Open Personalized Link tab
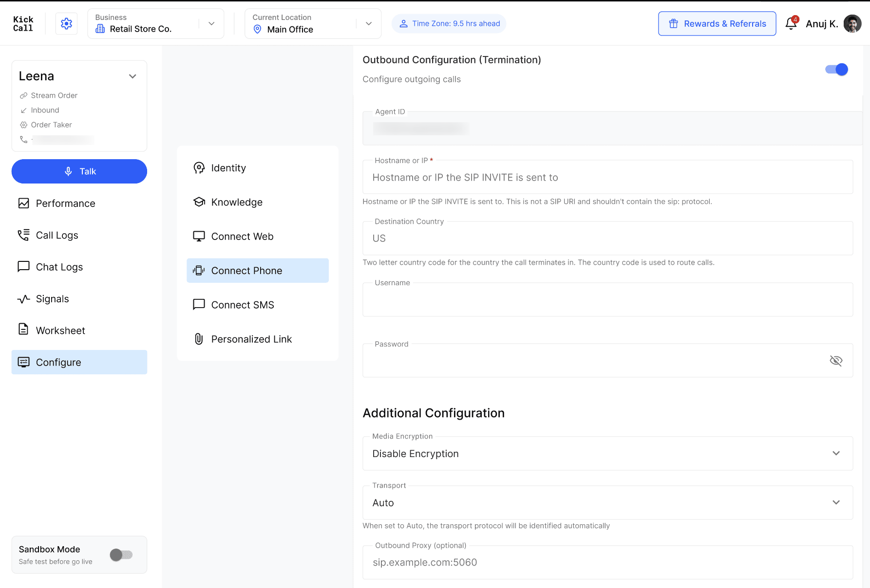The image size is (870, 588). (258, 339)
